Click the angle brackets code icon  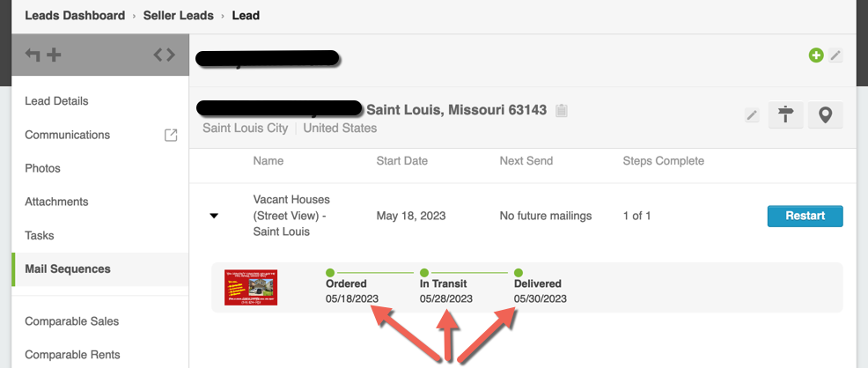tap(165, 55)
